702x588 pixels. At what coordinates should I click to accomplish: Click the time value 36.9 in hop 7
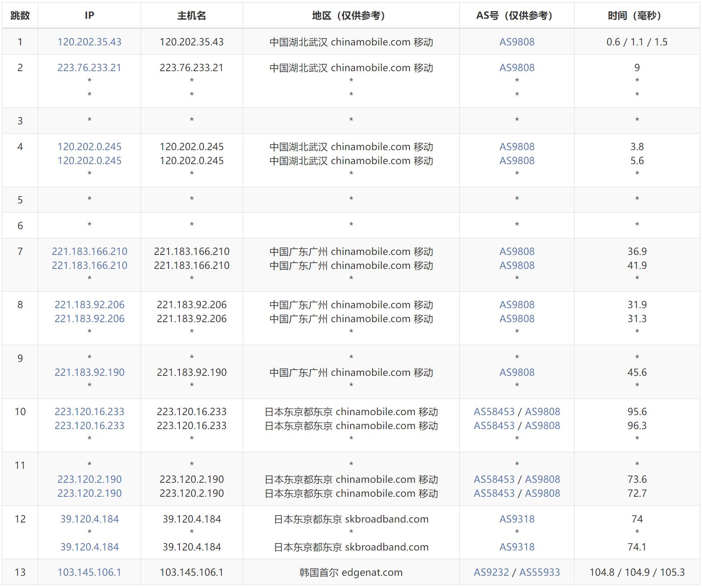tap(637, 251)
